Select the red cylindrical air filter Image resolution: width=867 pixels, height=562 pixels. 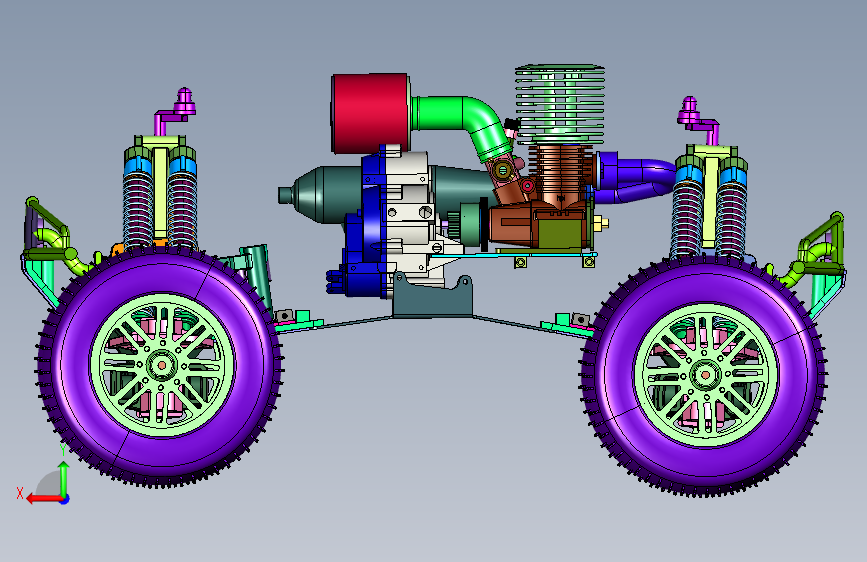point(371,113)
